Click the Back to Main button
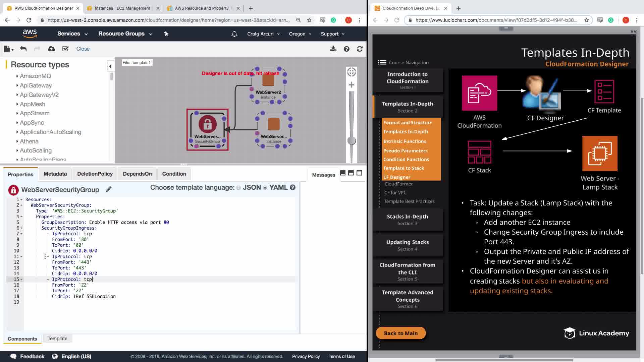The height and width of the screenshot is (362, 644). click(x=400, y=333)
